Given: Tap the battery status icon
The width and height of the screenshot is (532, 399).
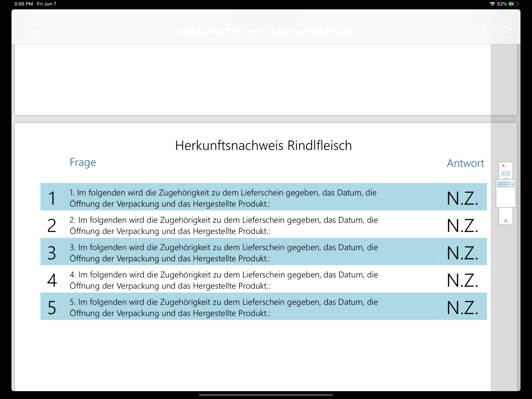Looking at the screenshot, I should pyautogui.click(x=513, y=4).
